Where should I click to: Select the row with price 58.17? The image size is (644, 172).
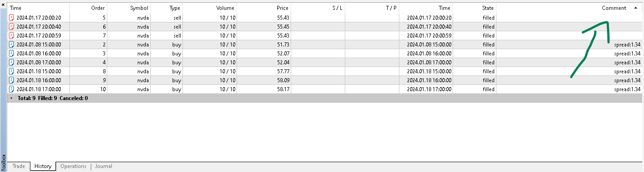point(325,89)
